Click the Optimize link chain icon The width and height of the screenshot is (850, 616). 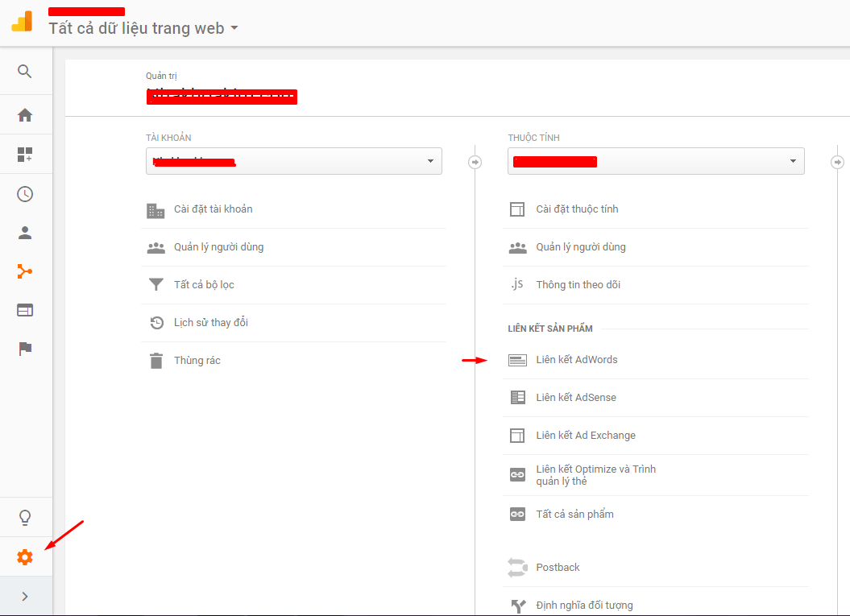pyautogui.click(x=518, y=474)
